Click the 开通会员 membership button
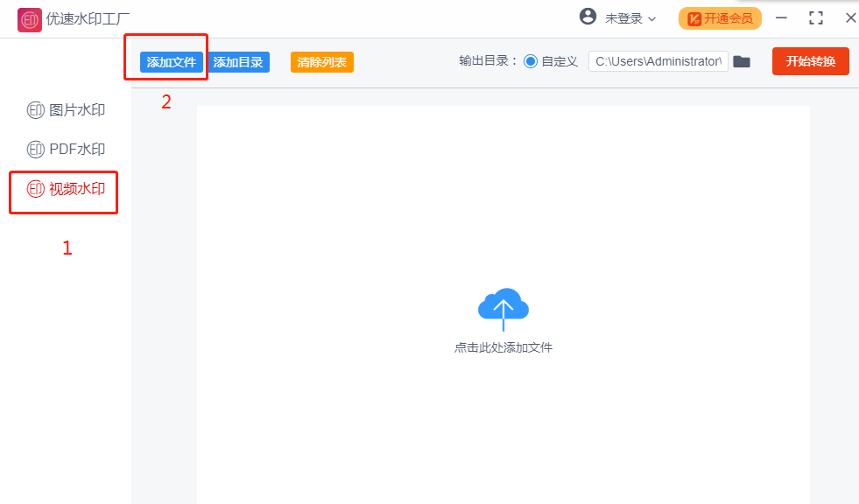Screen dimensions: 859x504 point(720,18)
